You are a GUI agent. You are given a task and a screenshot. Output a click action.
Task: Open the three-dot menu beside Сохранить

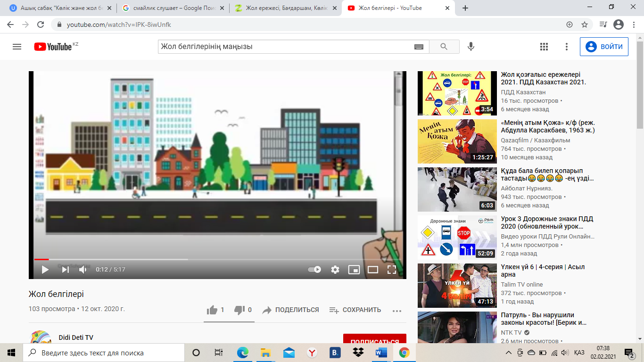396,311
